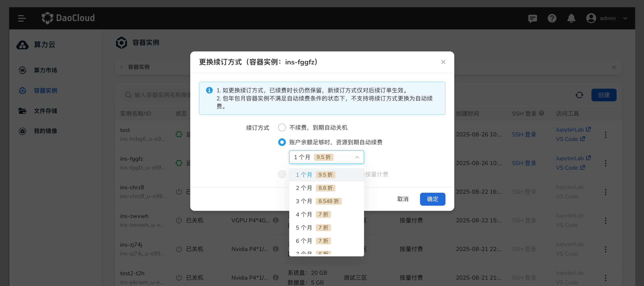
Task: Navigate to 算力市场 in the sidebar
Action: click(x=45, y=70)
